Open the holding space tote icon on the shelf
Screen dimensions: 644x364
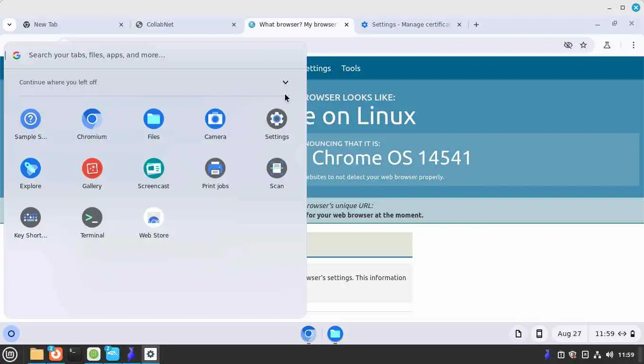point(519,334)
